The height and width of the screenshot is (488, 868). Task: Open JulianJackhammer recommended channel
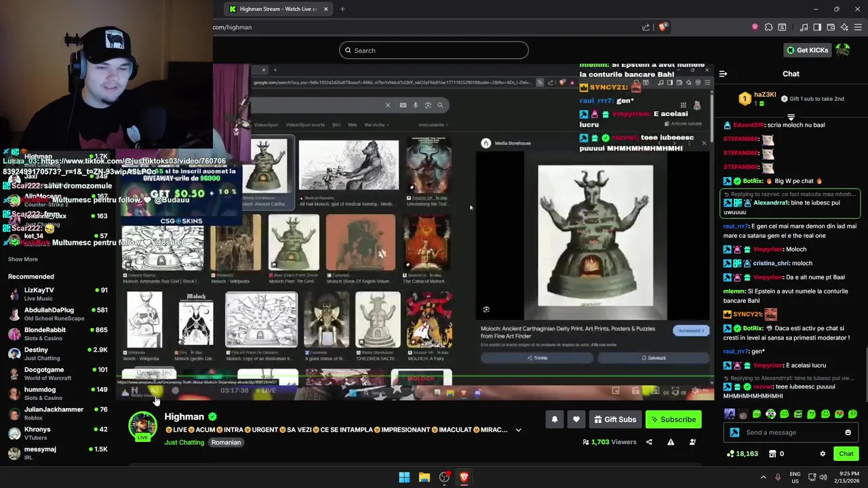tap(58, 413)
